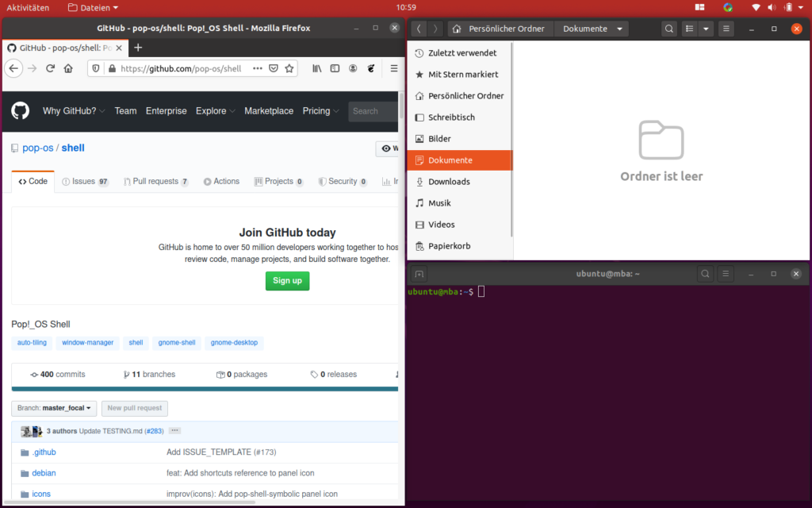
Task: Open the Firefox hamburger menu
Action: (x=394, y=68)
